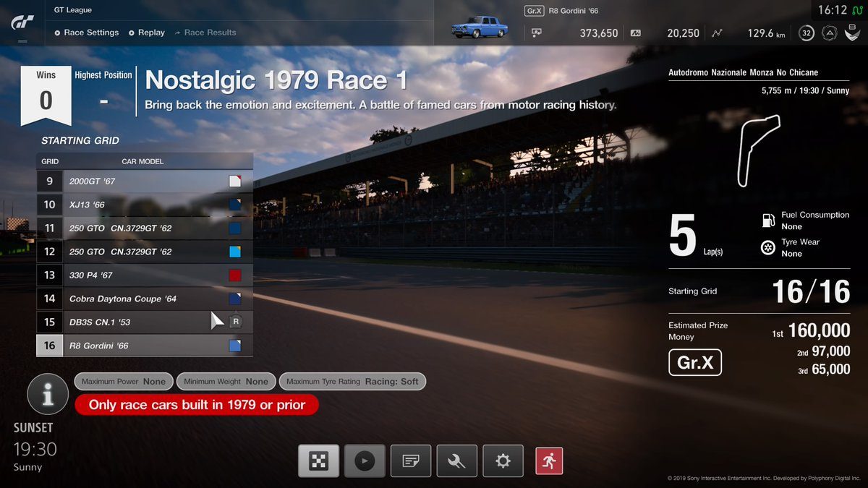Image resolution: width=868 pixels, height=488 pixels.
Task: Click the R badge on the DB3S CN.1 '53 row
Action: [234, 322]
